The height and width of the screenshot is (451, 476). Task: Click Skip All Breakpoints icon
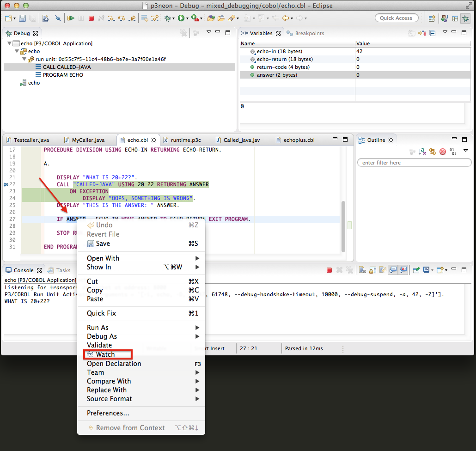click(58, 18)
